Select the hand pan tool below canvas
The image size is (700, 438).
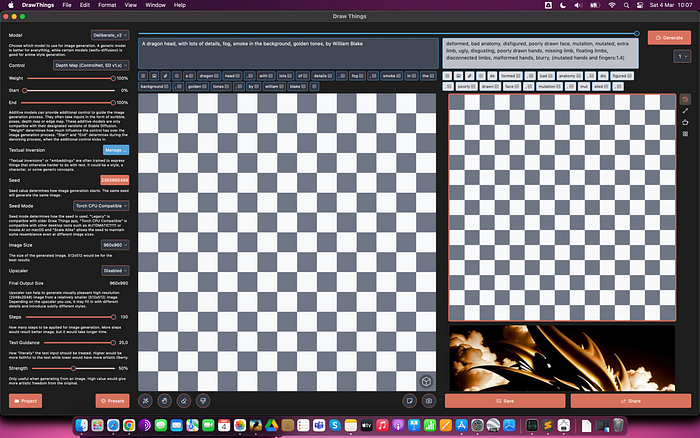pos(164,401)
